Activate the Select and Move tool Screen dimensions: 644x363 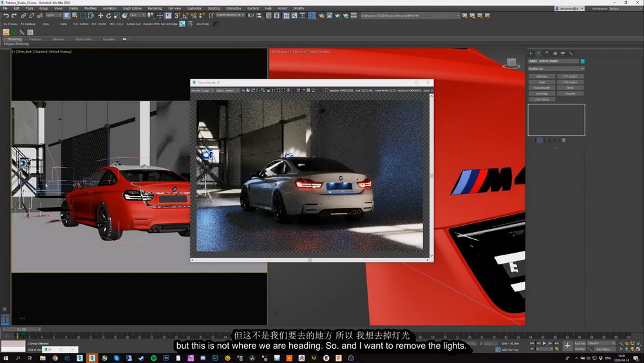tap(100, 15)
